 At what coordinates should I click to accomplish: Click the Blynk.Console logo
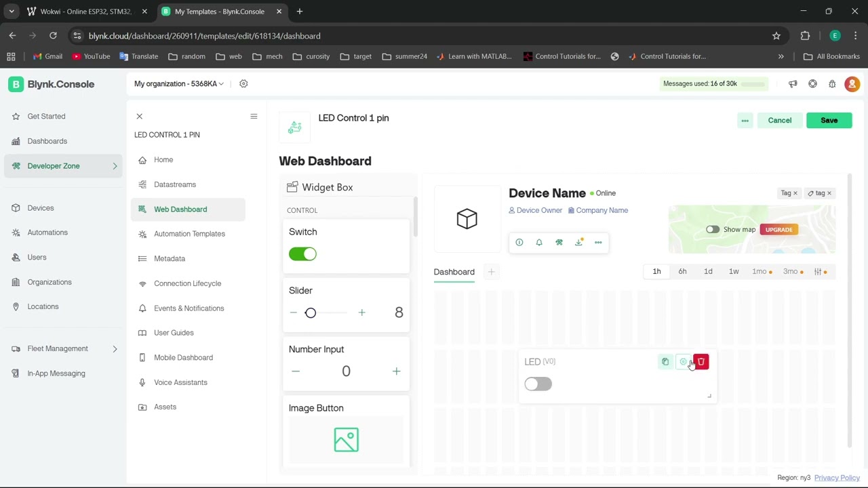click(52, 84)
